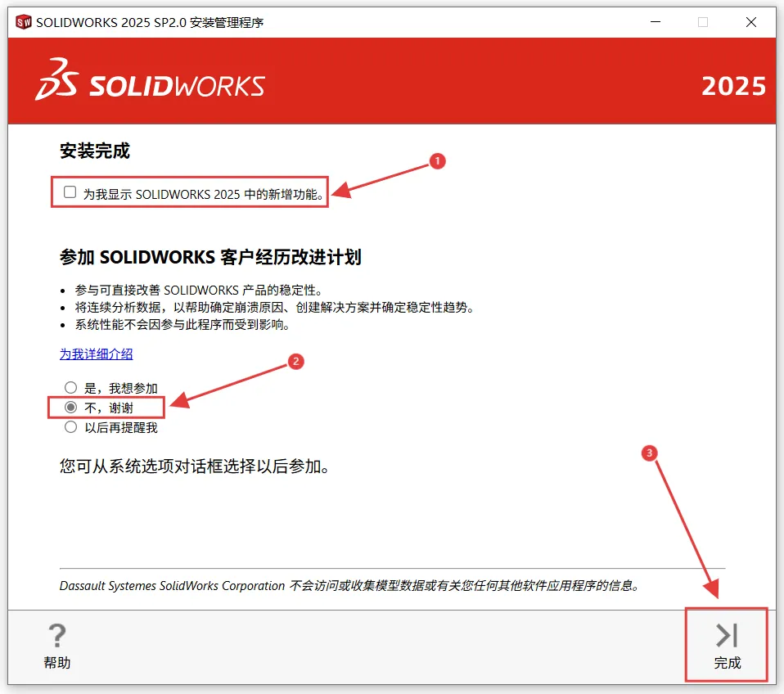
Task: Click the '系统性能不会因参与此程序而受到影响' bullet
Action: pyautogui.click(x=182, y=325)
